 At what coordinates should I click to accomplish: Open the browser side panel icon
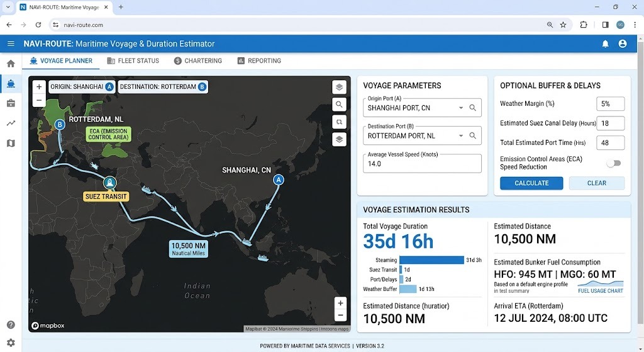tap(606, 25)
